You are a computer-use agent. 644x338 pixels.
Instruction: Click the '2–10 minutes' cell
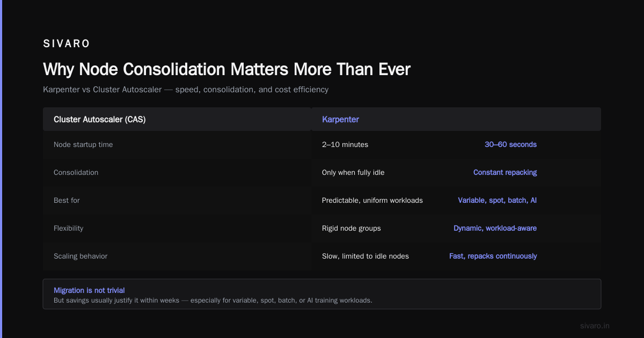click(x=345, y=145)
